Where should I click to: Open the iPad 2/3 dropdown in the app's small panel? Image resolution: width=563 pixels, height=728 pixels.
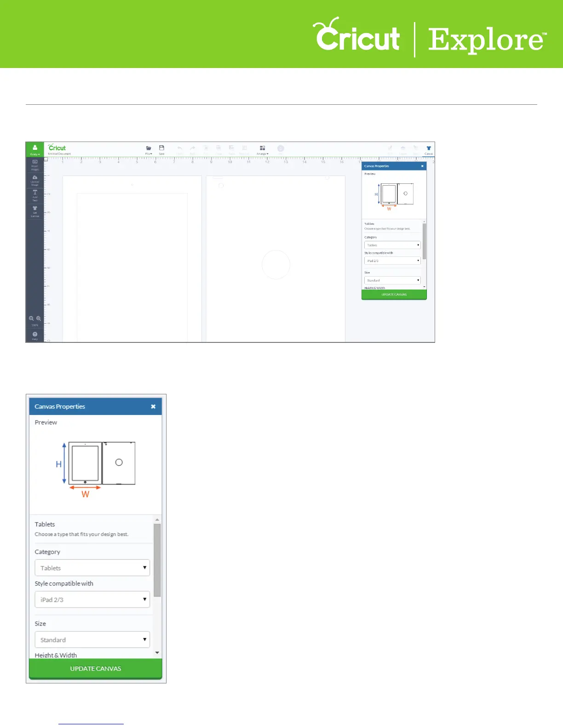click(x=392, y=261)
